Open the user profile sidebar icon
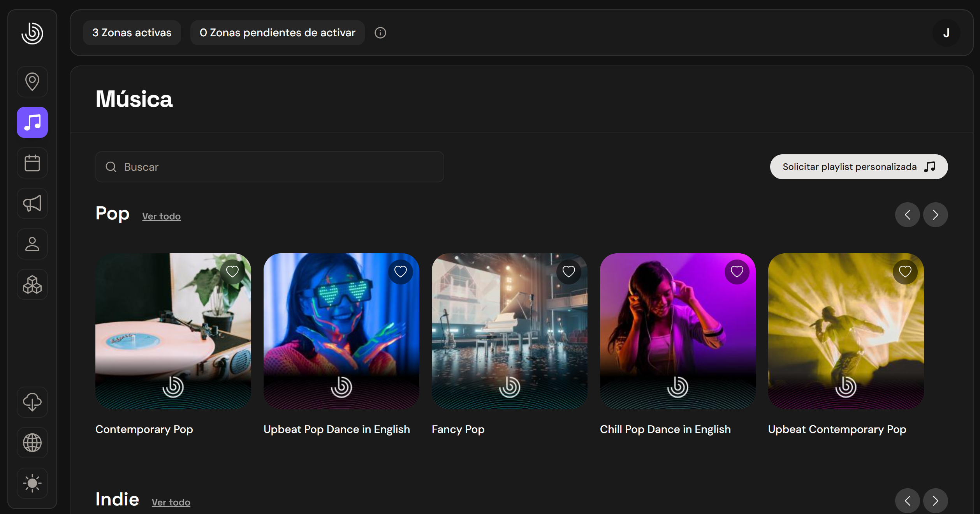The width and height of the screenshot is (980, 514). point(32,244)
